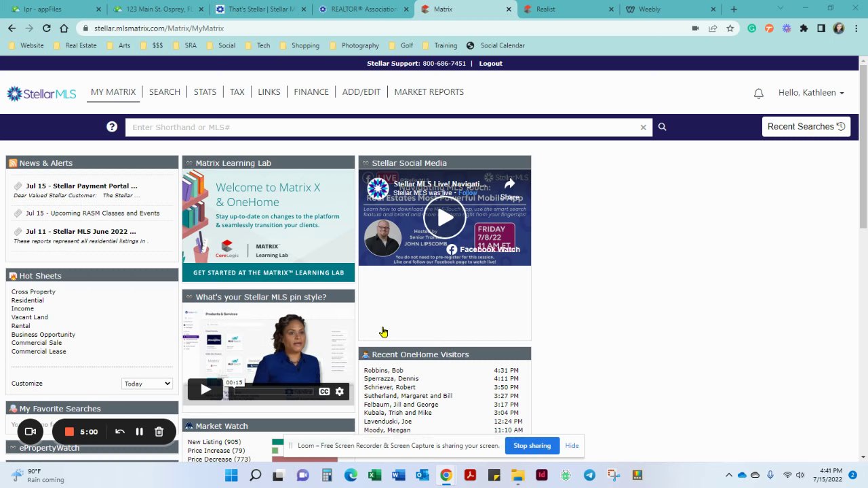Open the ADD/EDIT menu
This screenshot has width=868, height=488.
[361, 92]
